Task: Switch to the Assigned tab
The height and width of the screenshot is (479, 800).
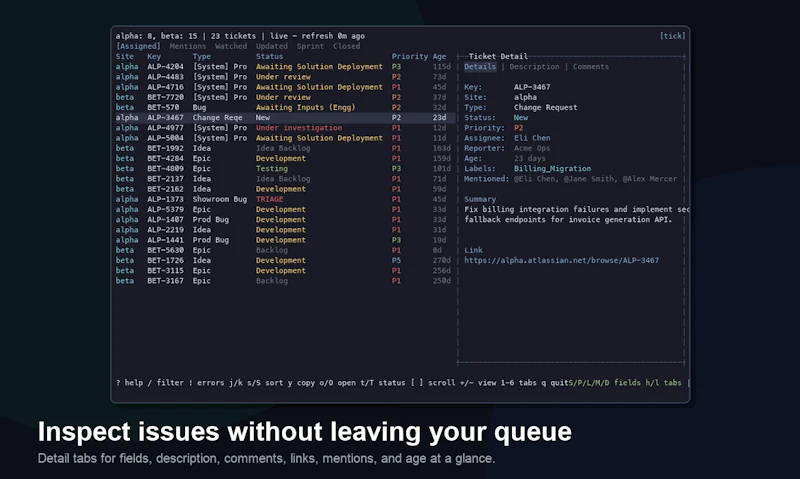Action: (138, 46)
